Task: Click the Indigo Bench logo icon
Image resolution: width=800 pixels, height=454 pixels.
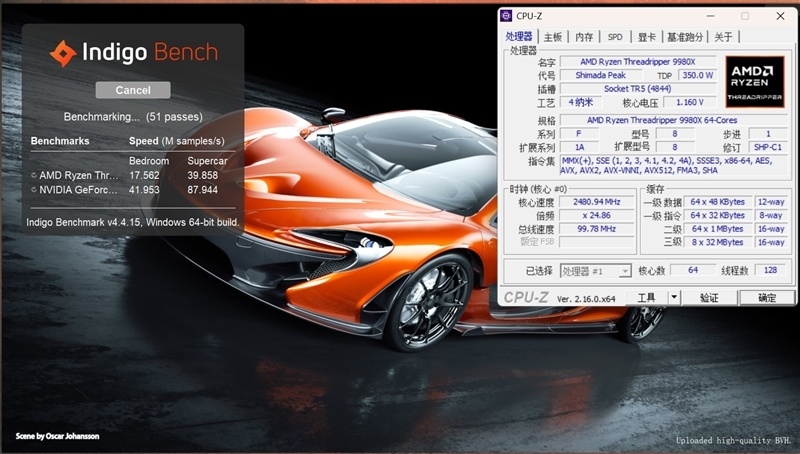Action: pyautogui.click(x=63, y=53)
